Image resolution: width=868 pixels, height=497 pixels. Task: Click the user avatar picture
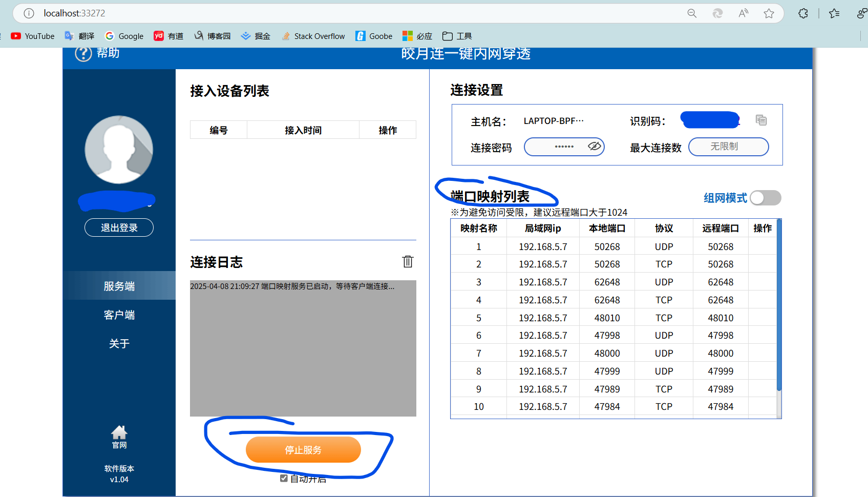click(x=119, y=150)
